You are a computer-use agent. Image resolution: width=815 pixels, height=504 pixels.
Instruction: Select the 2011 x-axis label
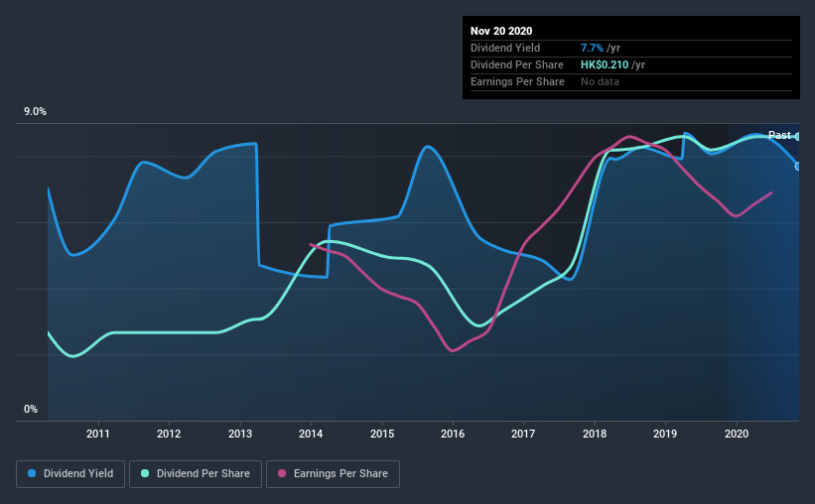pos(97,434)
